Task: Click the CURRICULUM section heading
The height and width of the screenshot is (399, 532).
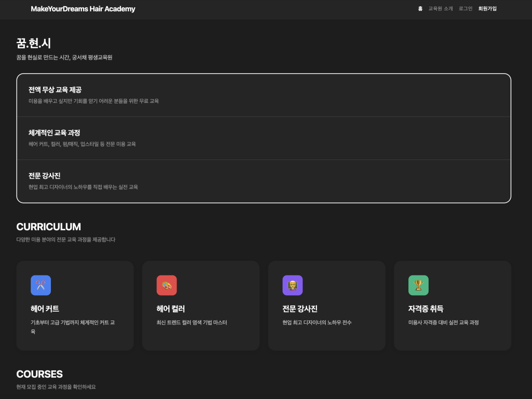Action: coord(49,227)
